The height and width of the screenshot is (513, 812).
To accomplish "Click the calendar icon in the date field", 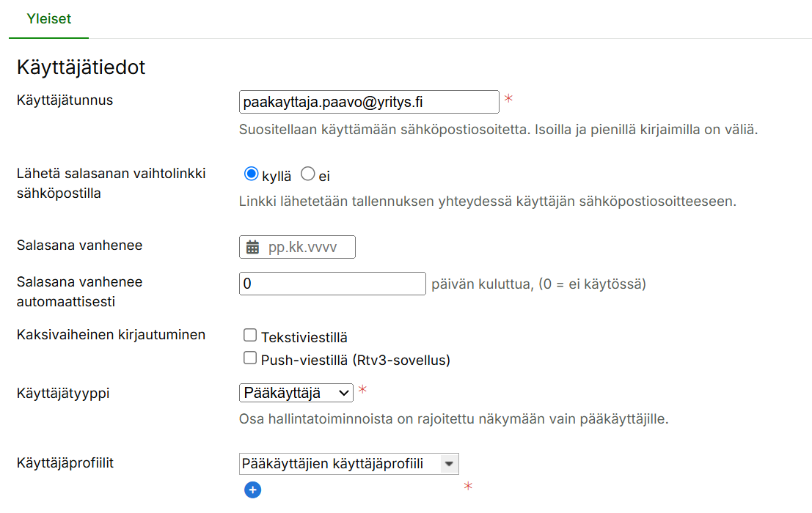I will coord(252,247).
